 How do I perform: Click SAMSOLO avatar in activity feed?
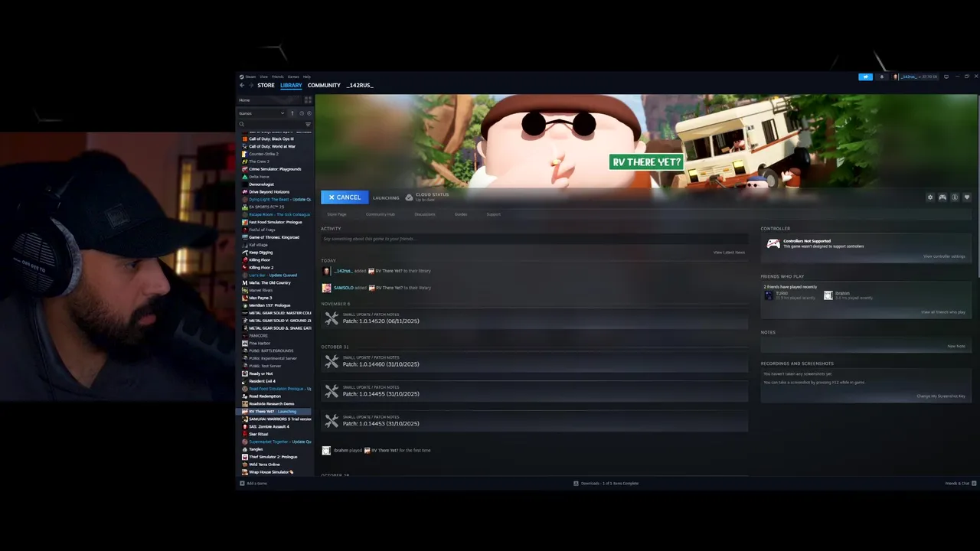pos(326,288)
